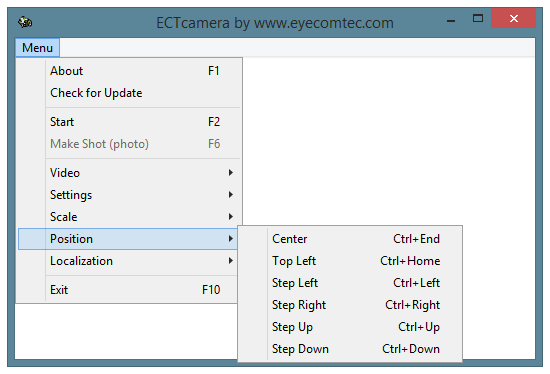Open the Menu item in menu bar
The height and width of the screenshot is (374, 550).
37,47
